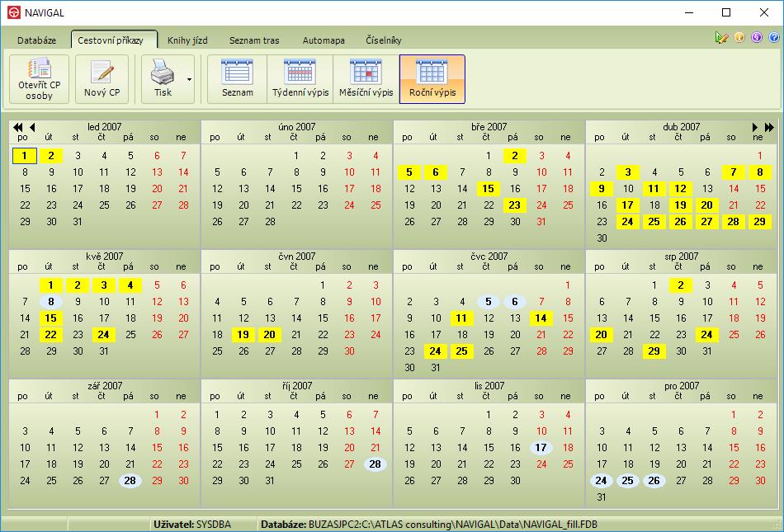784x532 pixels.
Task: Select circled day 28 in zář 2007
Action: click(x=130, y=481)
